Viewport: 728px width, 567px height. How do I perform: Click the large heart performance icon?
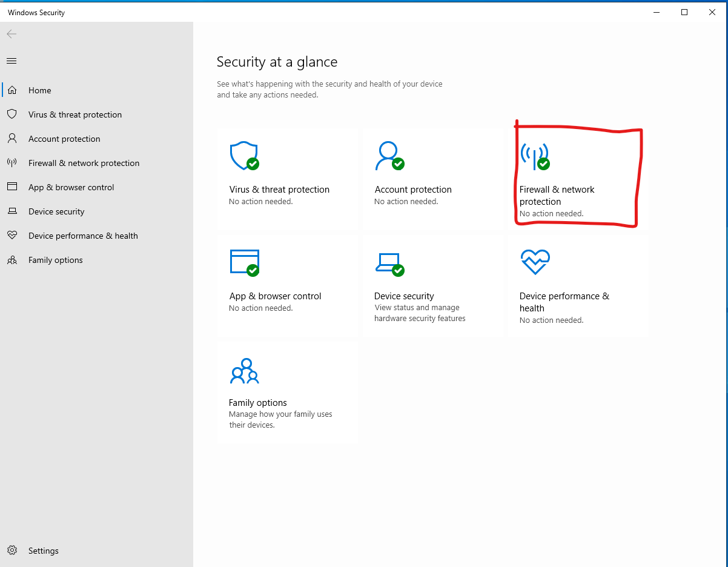[535, 262]
